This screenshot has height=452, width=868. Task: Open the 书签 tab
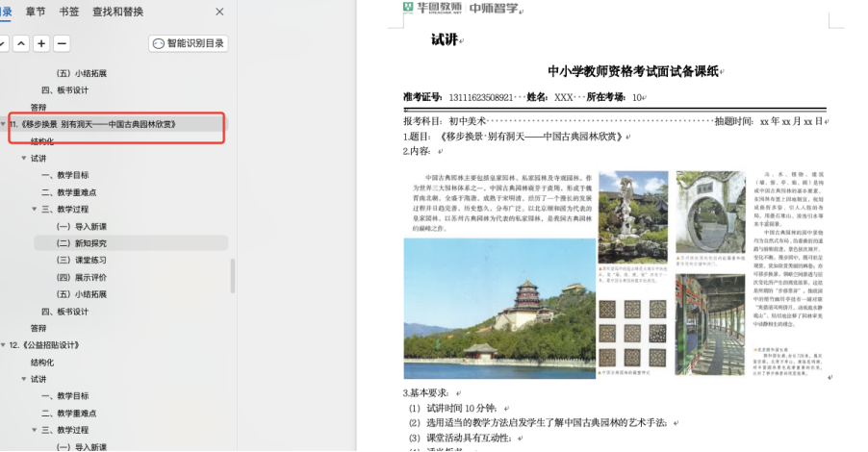pyautogui.click(x=69, y=12)
